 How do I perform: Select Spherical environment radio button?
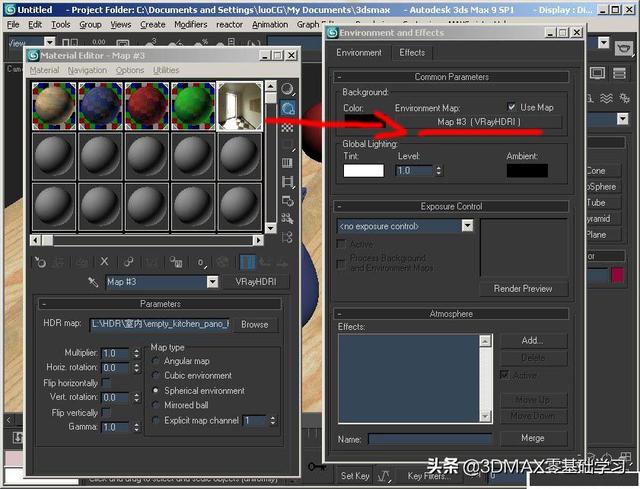click(156, 391)
